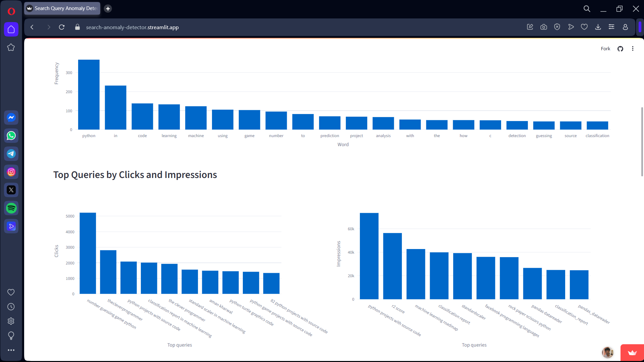Screen dimensions: 644x362
Task: Open Opera easy setup menu
Action: 611,27
